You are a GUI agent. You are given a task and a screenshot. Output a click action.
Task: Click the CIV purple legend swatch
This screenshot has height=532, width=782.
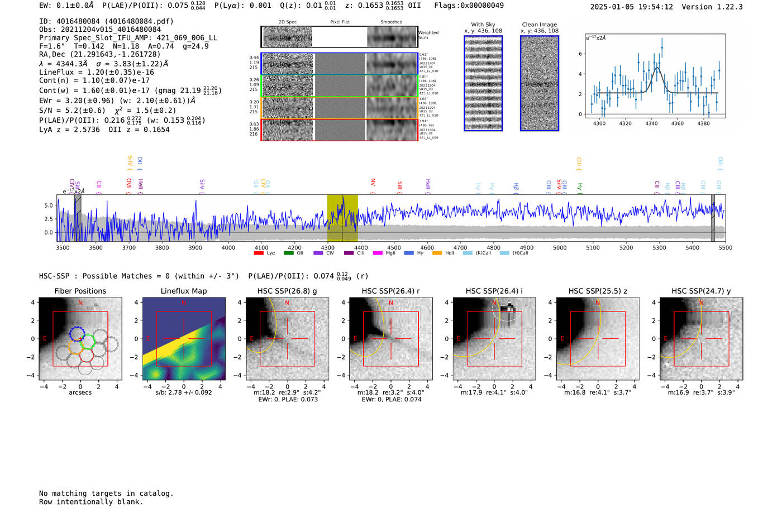[x=318, y=253]
